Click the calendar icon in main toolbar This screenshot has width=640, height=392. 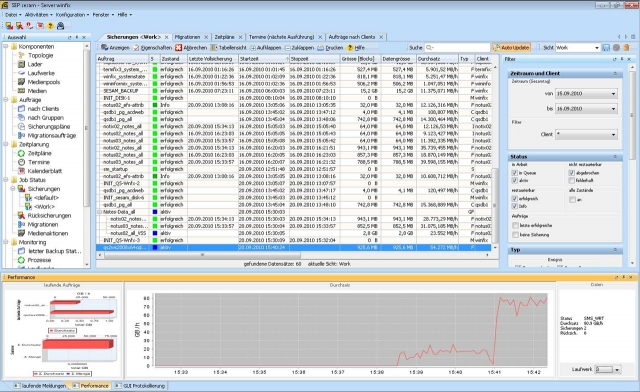pos(40,26)
